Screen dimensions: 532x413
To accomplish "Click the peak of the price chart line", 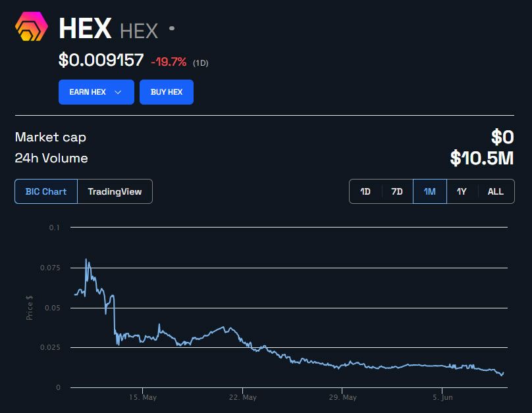I will (86, 259).
